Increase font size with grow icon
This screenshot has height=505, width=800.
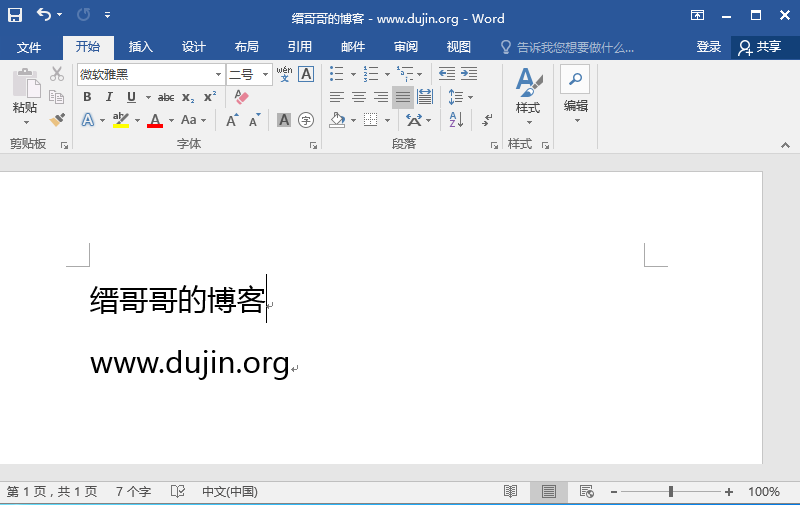(232, 120)
